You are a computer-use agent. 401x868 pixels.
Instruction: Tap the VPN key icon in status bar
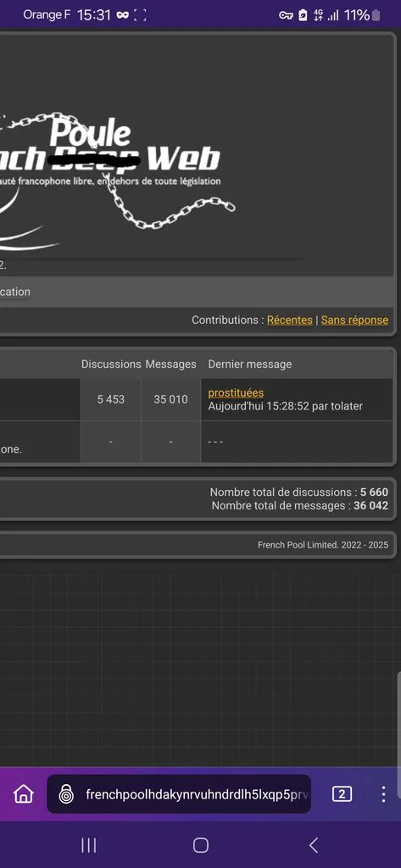(x=286, y=15)
